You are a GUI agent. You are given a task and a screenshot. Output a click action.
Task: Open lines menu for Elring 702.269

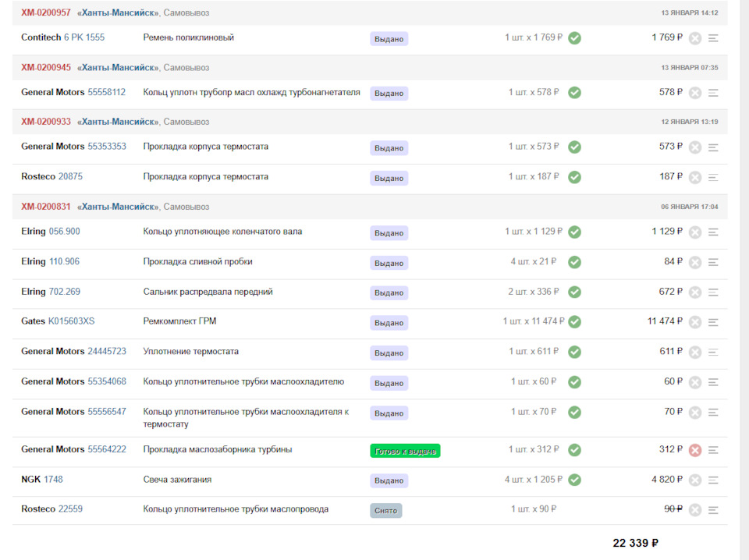(713, 292)
